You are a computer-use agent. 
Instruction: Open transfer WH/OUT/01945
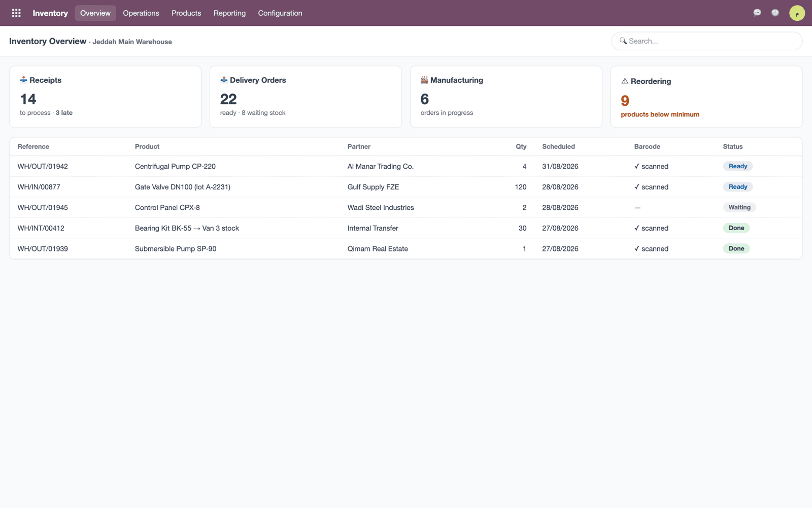(x=43, y=207)
